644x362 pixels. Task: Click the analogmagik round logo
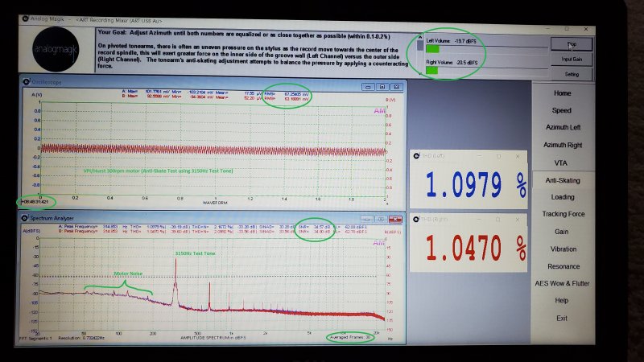pos(56,49)
